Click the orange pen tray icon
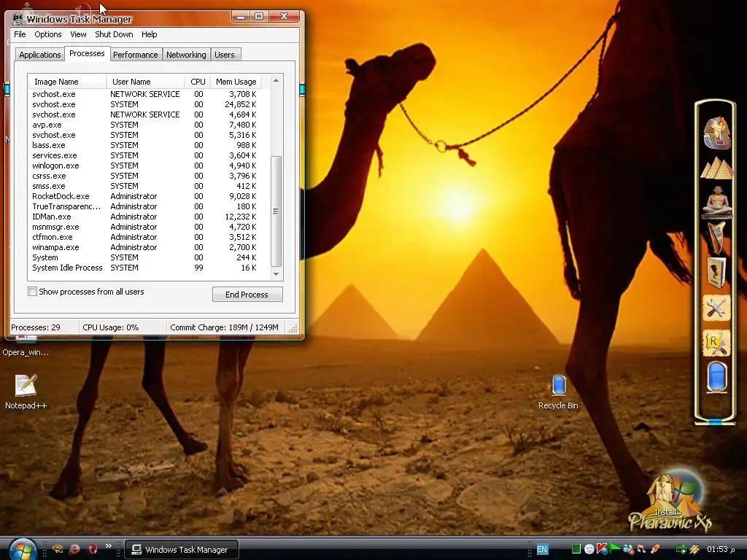This screenshot has height=560, width=747. click(x=655, y=549)
